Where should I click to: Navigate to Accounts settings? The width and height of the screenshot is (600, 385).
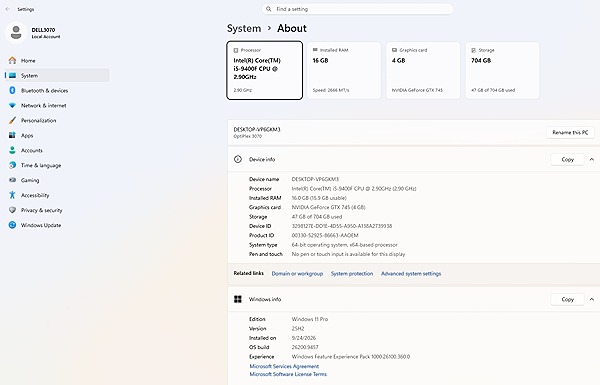pos(57,150)
